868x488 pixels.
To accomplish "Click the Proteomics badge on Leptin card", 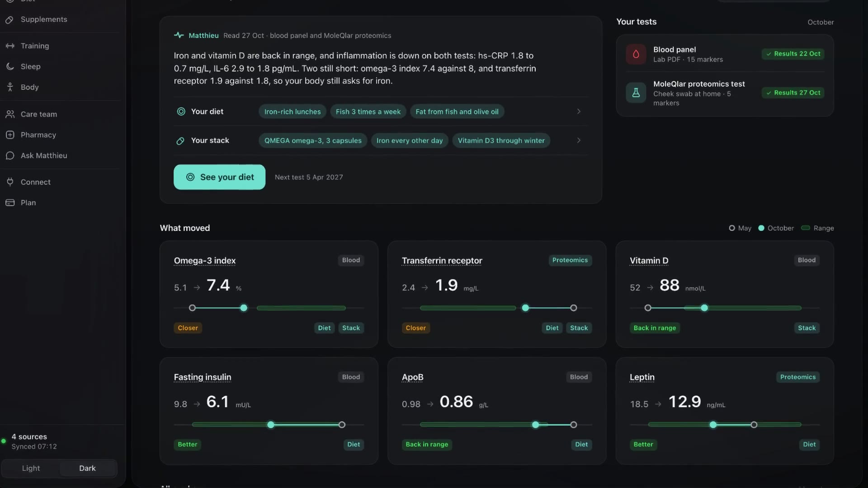I will point(798,377).
